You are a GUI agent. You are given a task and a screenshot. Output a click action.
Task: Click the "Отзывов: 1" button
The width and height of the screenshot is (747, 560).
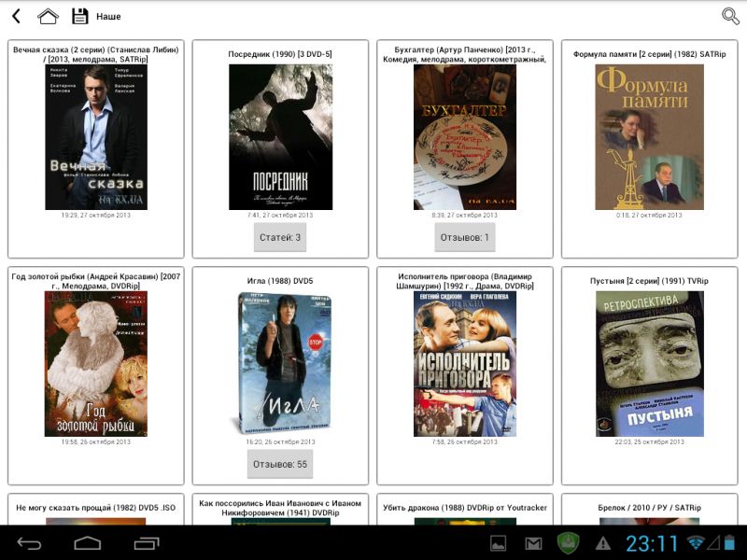pos(465,237)
